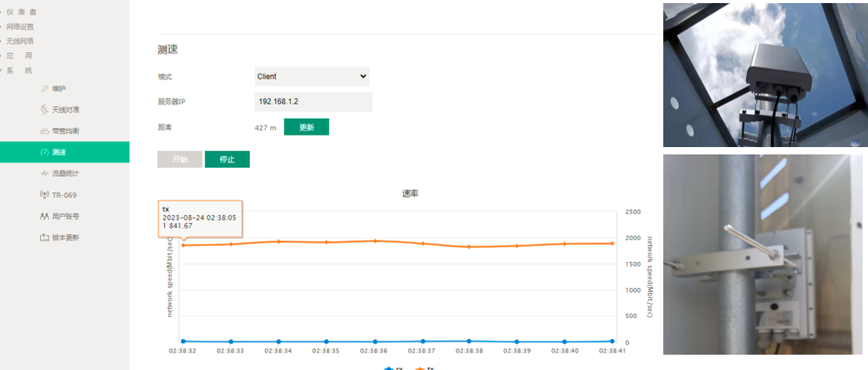868x370 pixels.
Task: Click the speedometer icon beside 测速
Action: tap(44, 152)
